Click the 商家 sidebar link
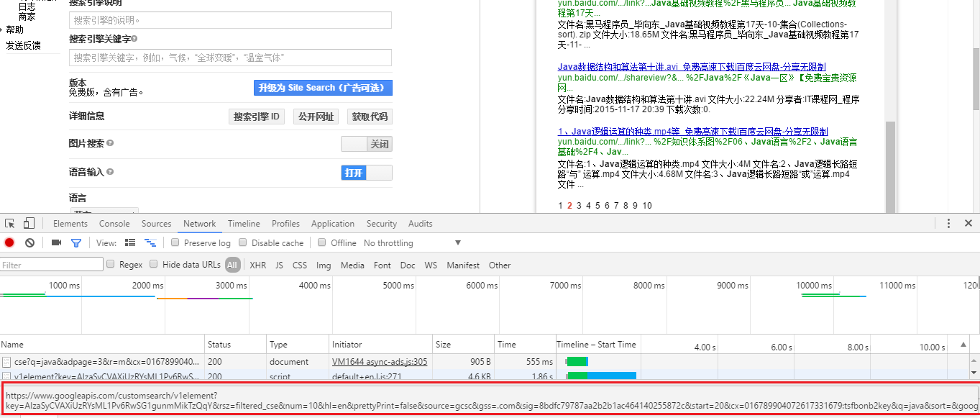The height and width of the screenshot is (418, 980). 27,17
